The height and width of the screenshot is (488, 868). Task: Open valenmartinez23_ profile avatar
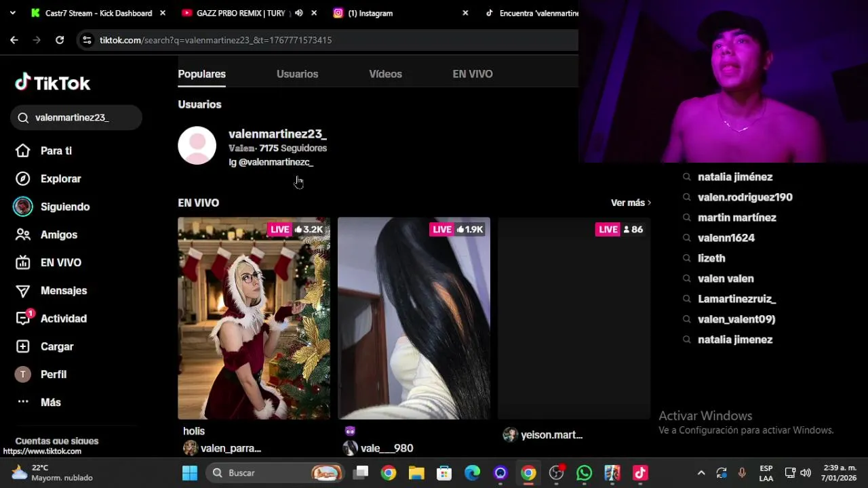click(x=197, y=145)
